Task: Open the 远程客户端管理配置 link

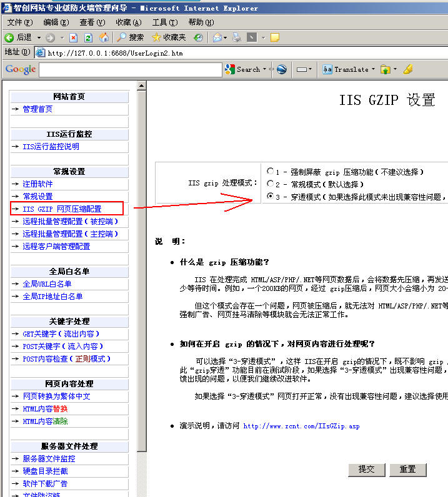Action: 56,246
